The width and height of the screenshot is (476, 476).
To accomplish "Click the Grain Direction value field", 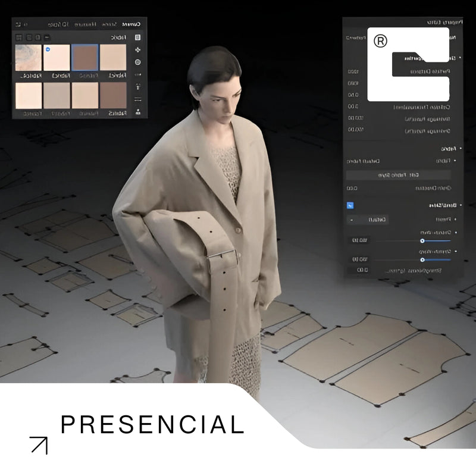I will (x=352, y=189).
